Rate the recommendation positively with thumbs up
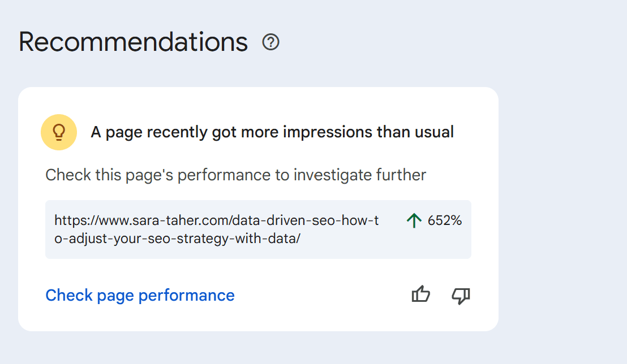This screenshot has width=627, height=364. pos(421,294)
